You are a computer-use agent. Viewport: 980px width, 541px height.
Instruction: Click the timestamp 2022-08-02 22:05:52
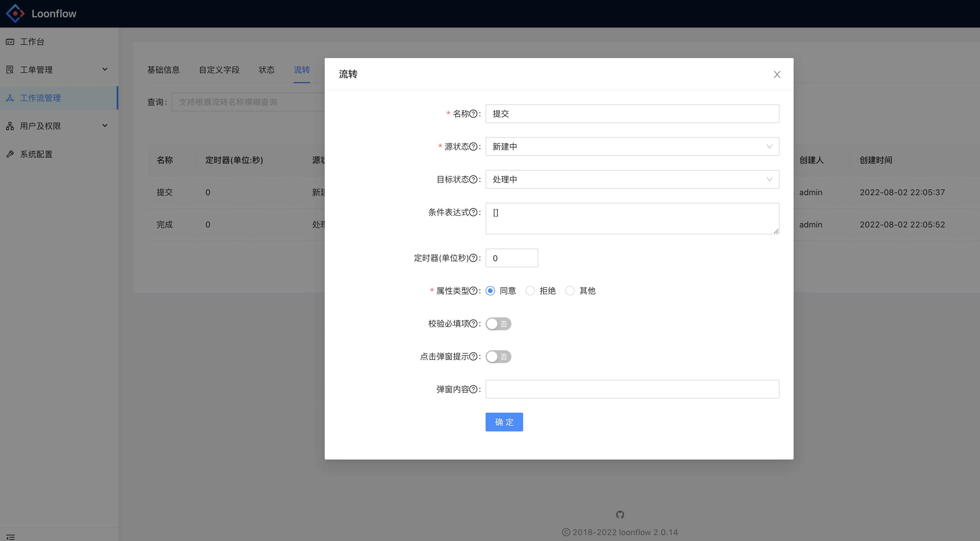902,224
